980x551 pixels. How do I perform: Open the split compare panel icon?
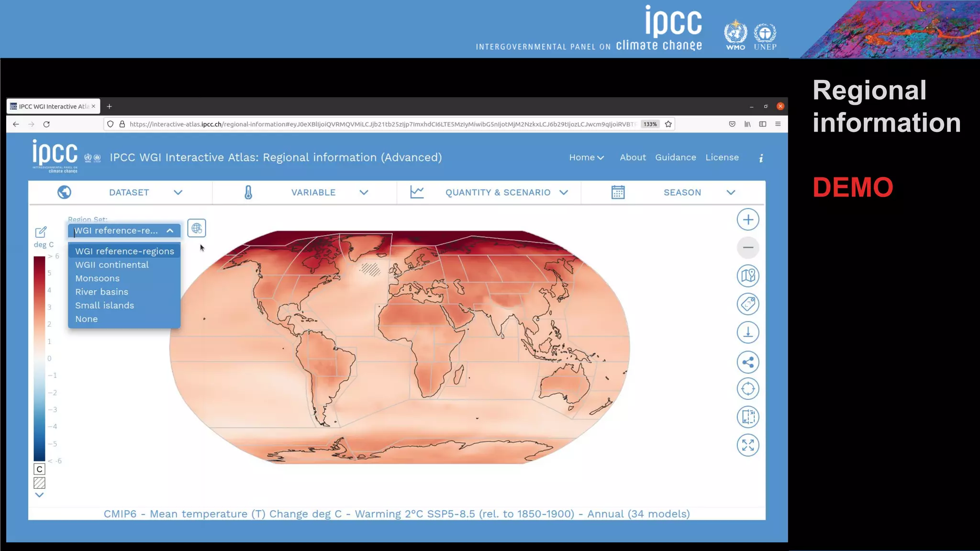click(x=748, y=417)
